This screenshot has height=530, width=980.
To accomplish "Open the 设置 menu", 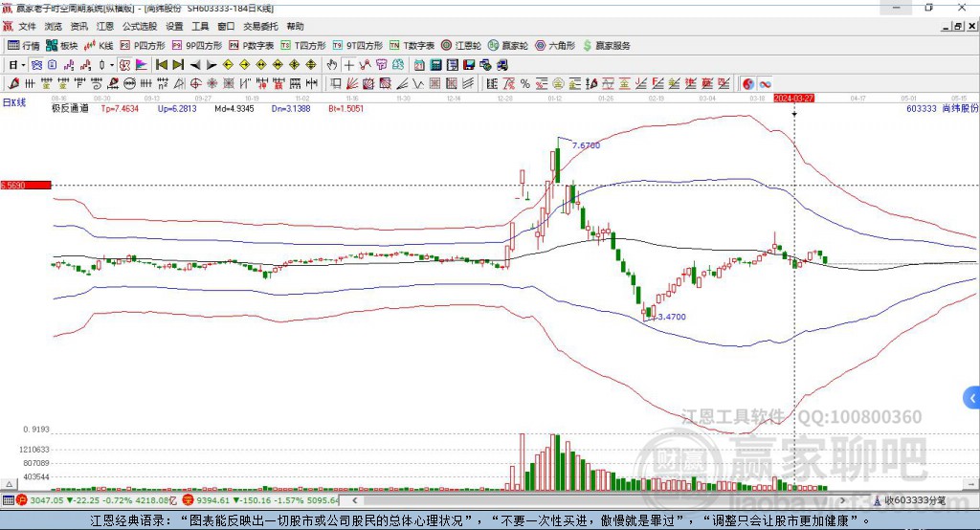I will pos(174,26).
